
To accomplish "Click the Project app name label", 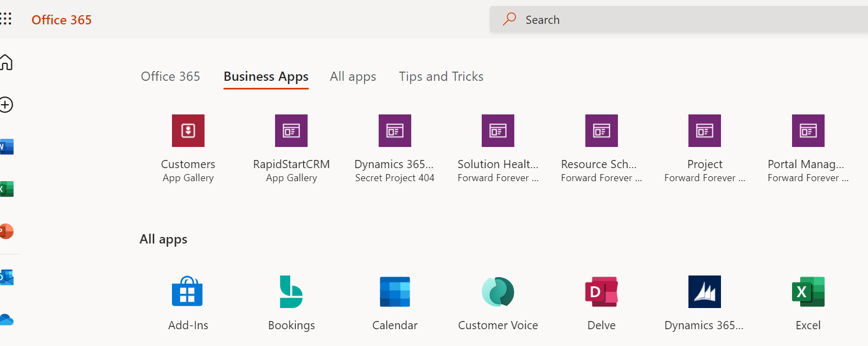I will (705, 164).
